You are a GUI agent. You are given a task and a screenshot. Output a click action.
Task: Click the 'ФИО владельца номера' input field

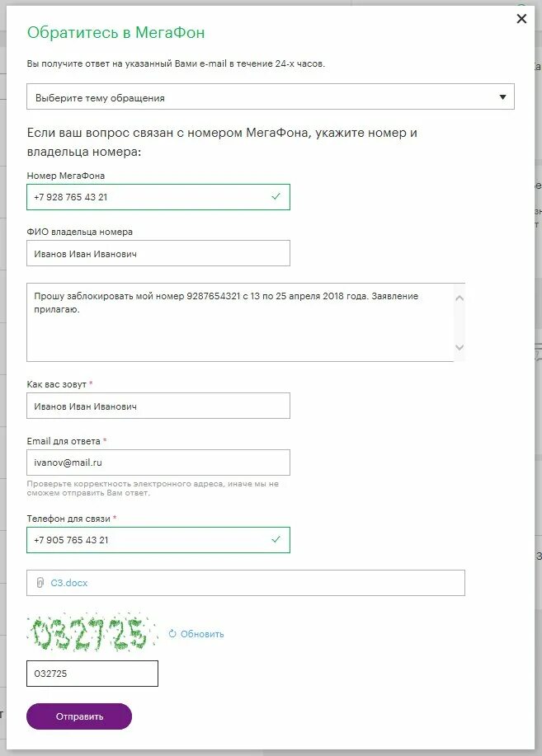pyautogui.click(x=158, y=254)
